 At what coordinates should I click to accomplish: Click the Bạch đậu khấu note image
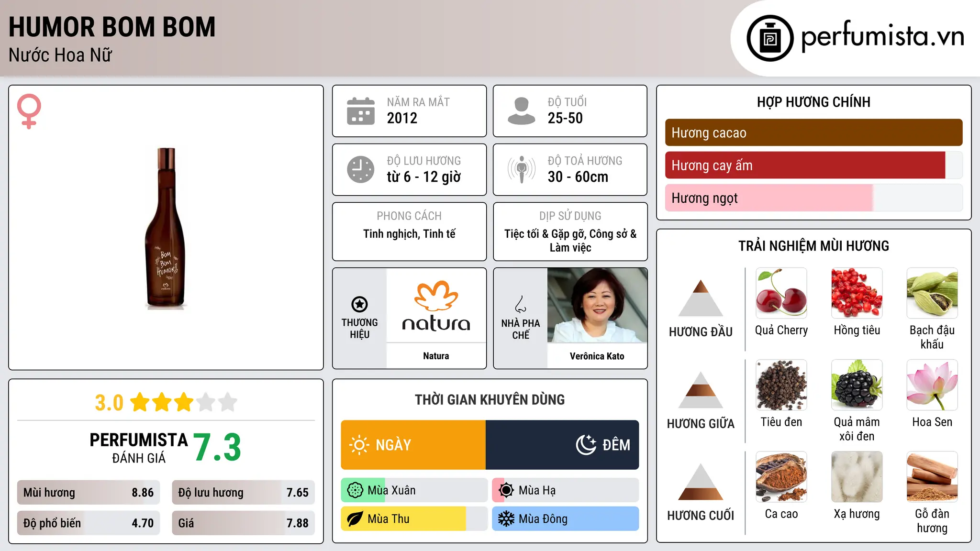[932, 293]
